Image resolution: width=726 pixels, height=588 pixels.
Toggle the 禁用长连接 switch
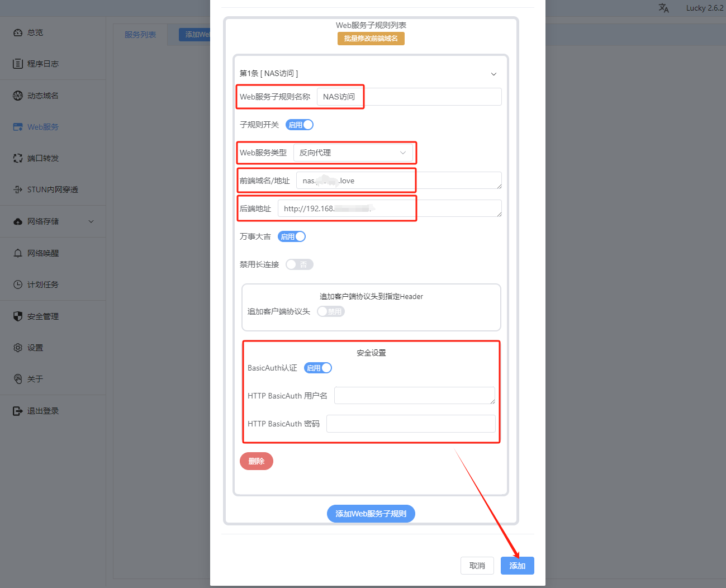click(300, 264)
